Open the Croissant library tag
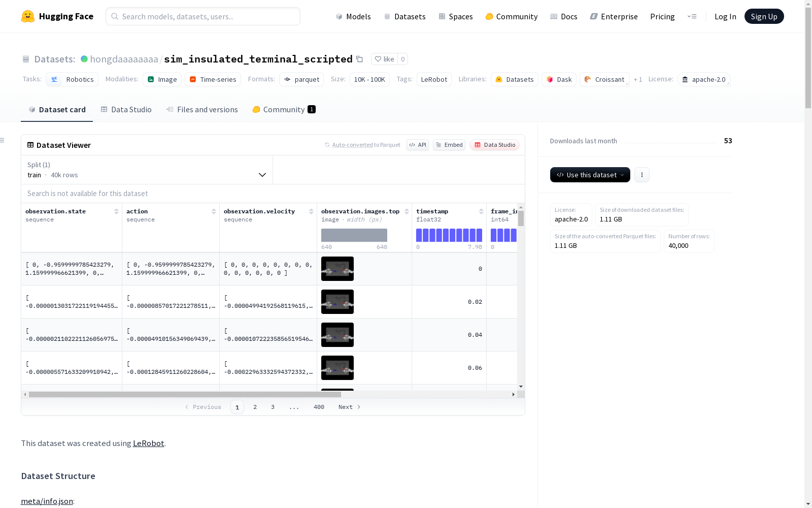812x508 pixels. pyautogui.click(x=604, y=79)
